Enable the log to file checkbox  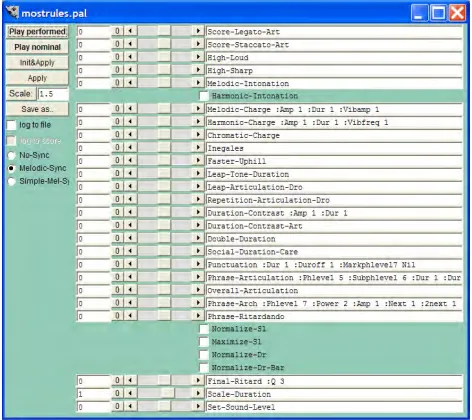[11, 125]
